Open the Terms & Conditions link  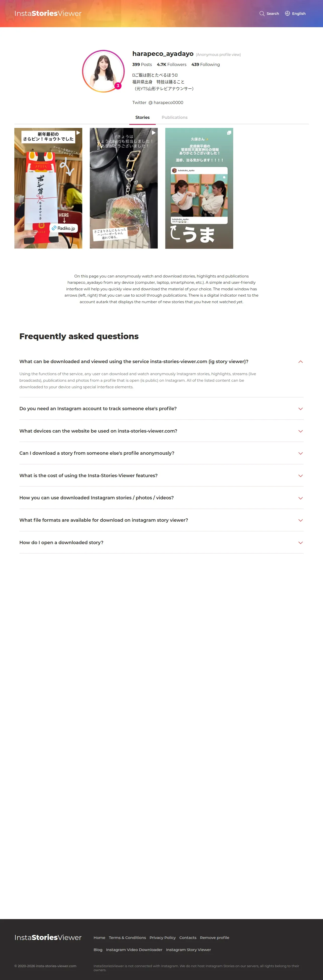(127, 937)
